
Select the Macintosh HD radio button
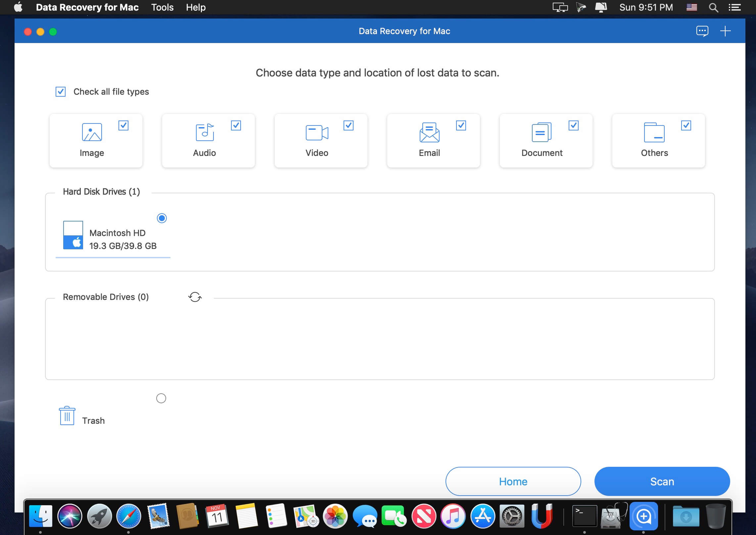162,218
